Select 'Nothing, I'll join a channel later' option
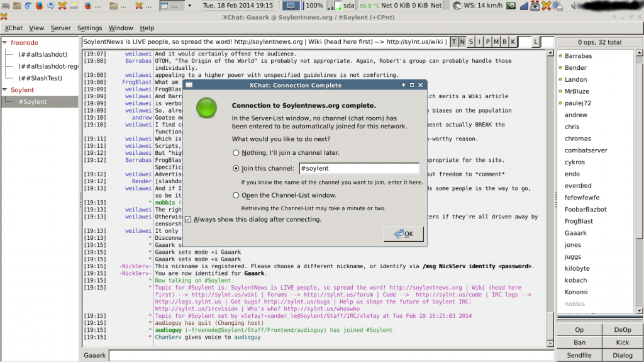Viewport: 644px width, 362px height. click(x=236, y=153)
